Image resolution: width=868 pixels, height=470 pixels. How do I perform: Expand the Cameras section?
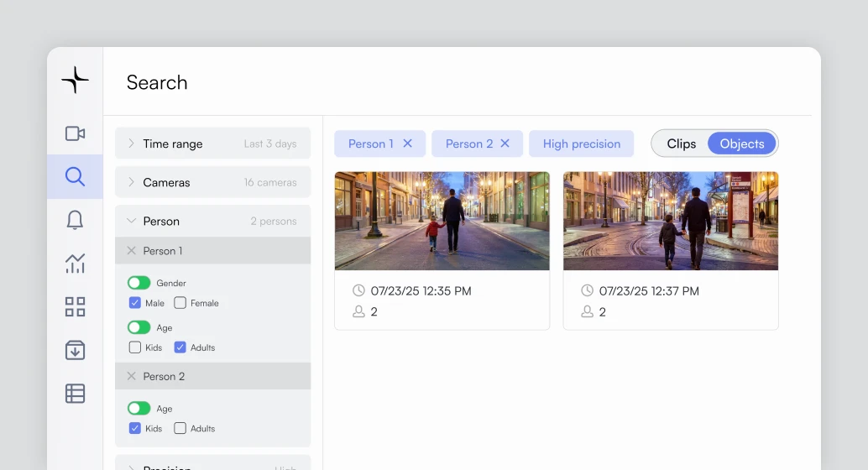[x=212, y=182]
